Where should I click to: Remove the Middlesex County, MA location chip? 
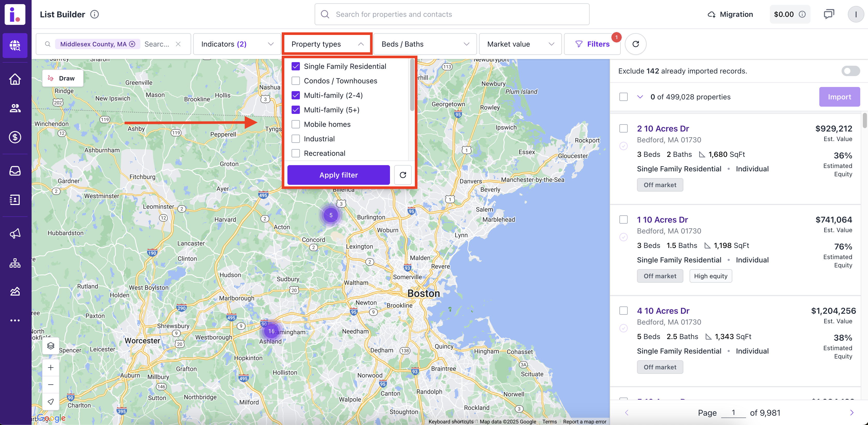132,44
